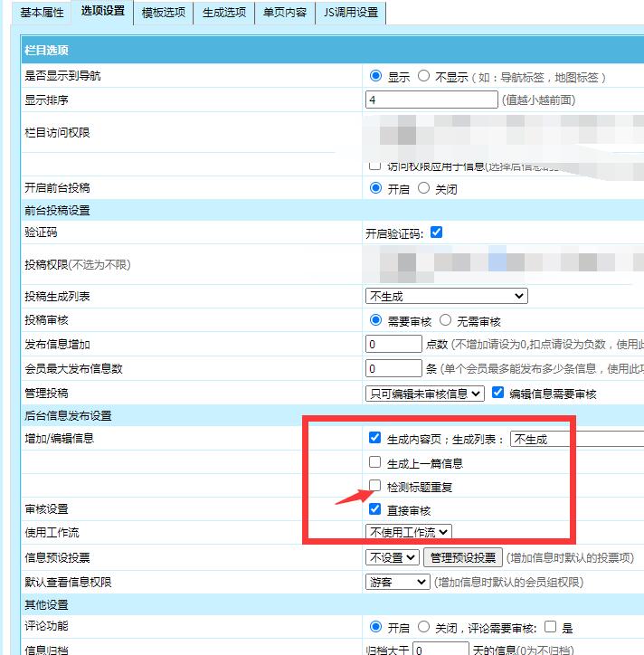Choose 无需审核 for 投稿审核
Image resolution: width=644 pixels, height=655 pixels.
(x=446, y=320)
